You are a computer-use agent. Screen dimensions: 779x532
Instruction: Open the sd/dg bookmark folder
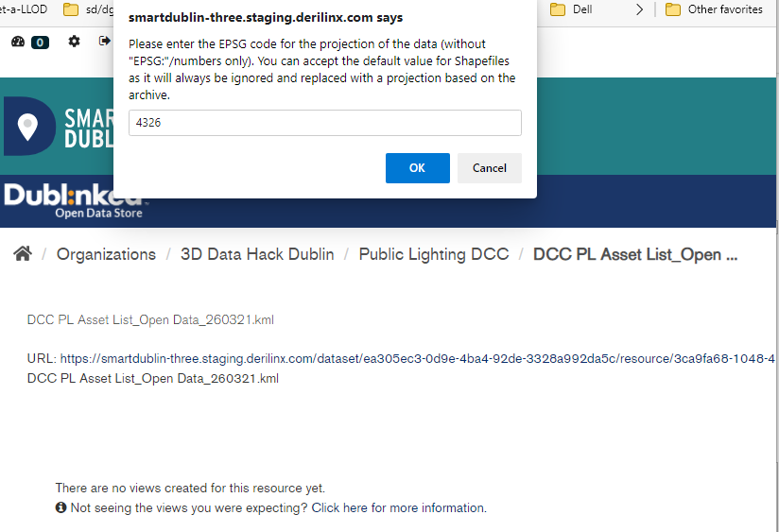pyautogui.click(x=92, y=9)
